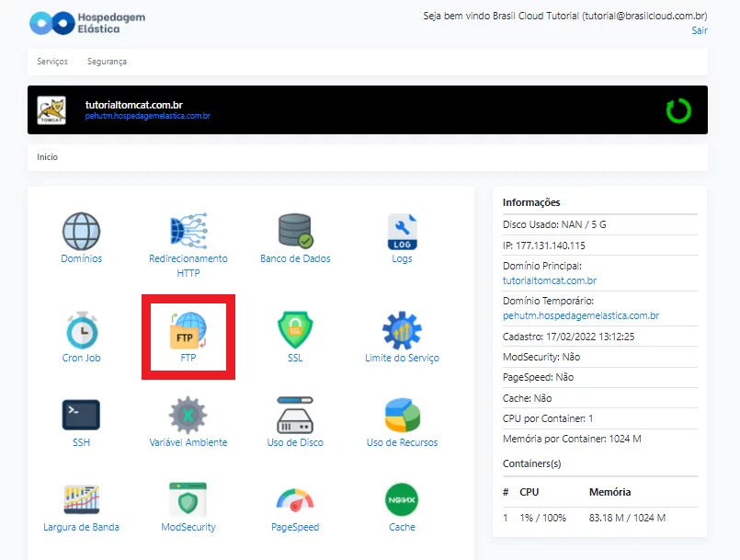Click Domínio Temporário link in Informações
Image resolution: width=740 pixels, height=560 pixels.
[581, 315]
